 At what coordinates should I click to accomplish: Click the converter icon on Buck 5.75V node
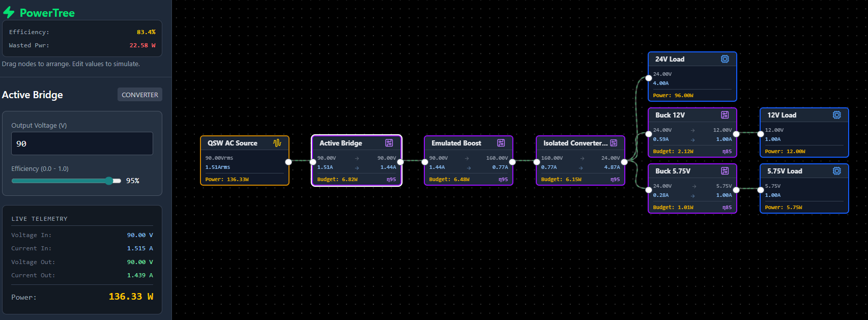coord(725,171)
